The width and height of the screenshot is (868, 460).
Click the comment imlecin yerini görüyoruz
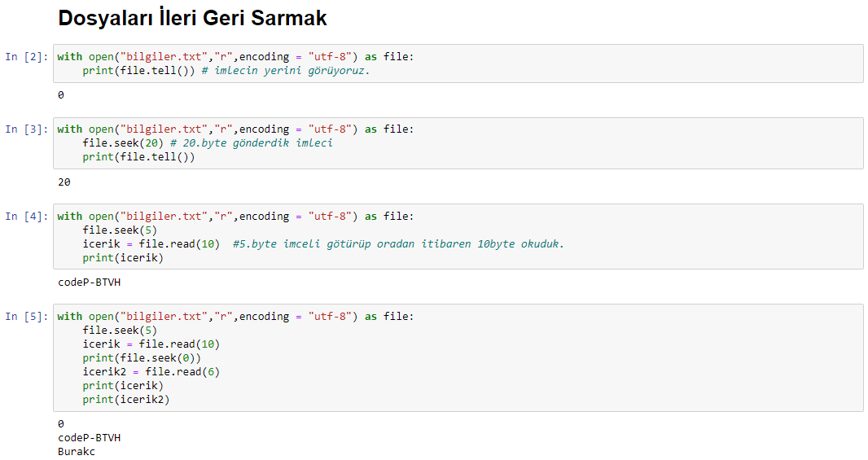pos(286,70)
